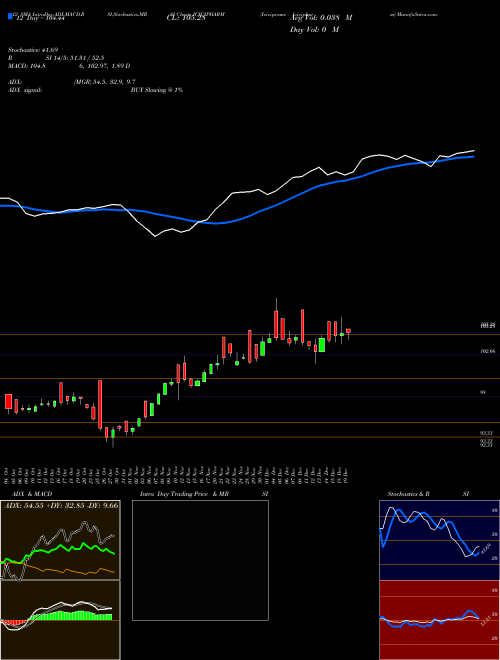Click the blue 12-day SMA legend square
Screen dimensions: 500x660
click(10, 16)
